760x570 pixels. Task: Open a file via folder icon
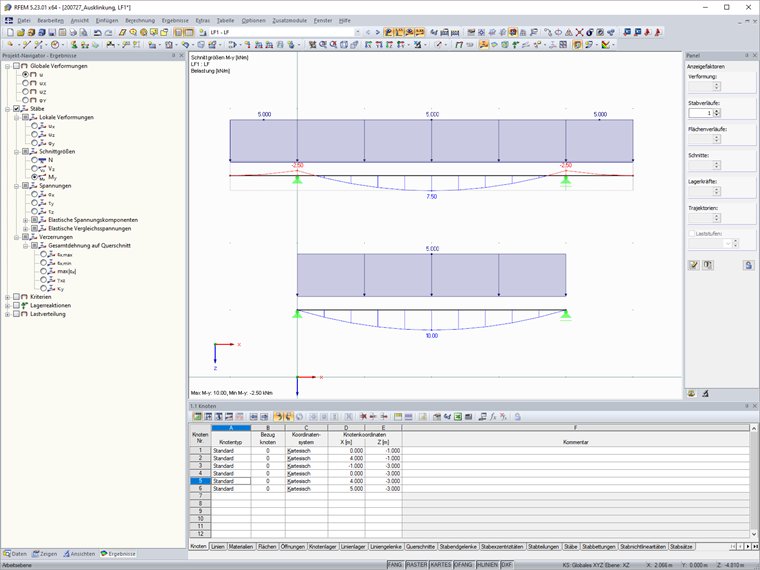click(x=20, y=32)
